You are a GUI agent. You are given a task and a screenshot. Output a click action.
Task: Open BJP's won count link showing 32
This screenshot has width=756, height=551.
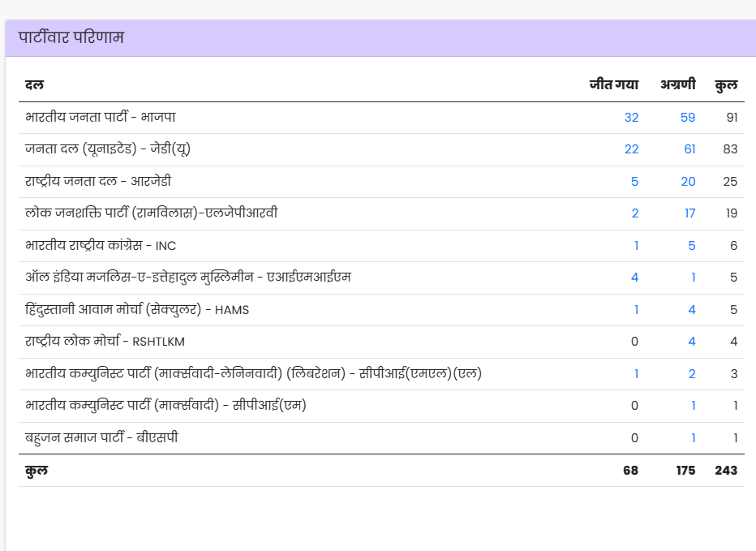point(631,118)
